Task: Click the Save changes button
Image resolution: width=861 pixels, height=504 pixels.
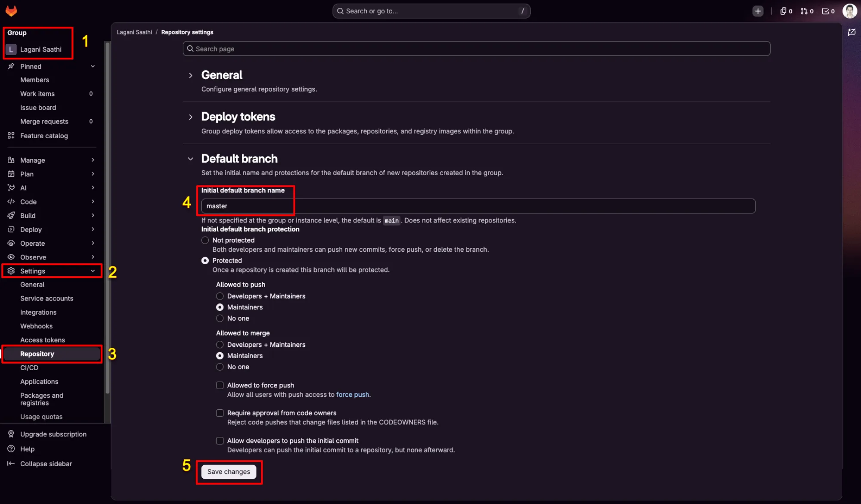Action: 229,472
